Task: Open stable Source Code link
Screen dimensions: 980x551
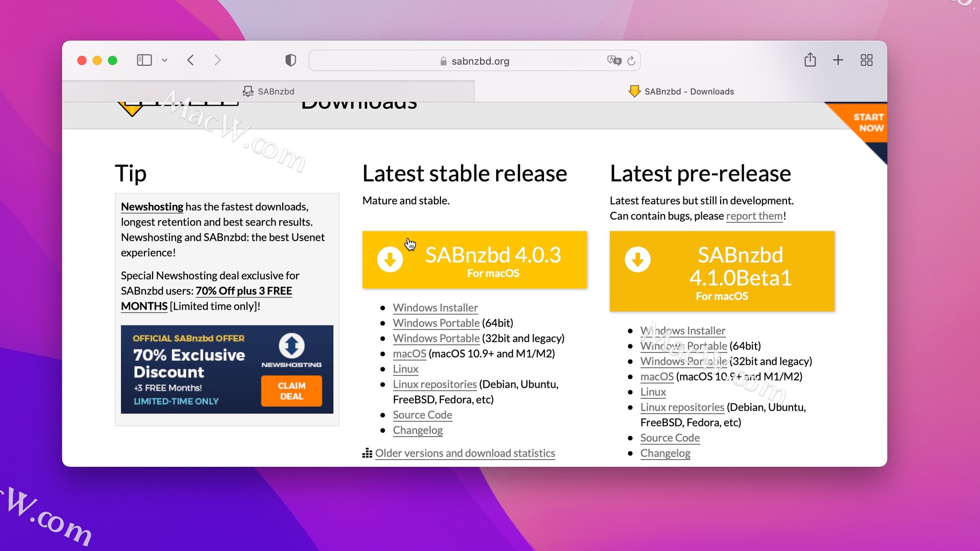Action: (423, 415)
